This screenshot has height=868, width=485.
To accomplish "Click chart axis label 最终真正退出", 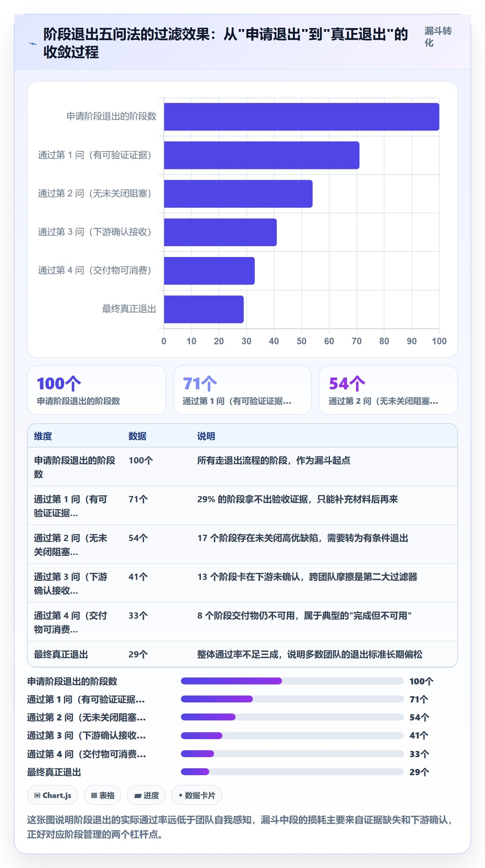I will [129, 309].
